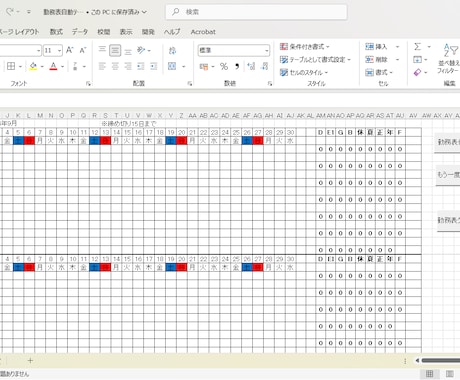Click the top align icon
Screen dimensions: 460x380
[102, 50]
